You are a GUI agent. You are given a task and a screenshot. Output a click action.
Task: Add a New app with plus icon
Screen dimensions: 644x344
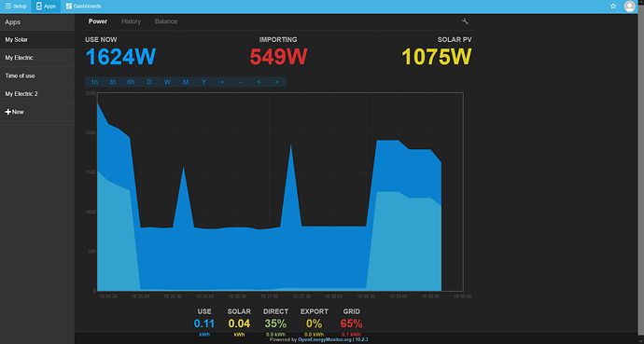(x=37, y=112)
